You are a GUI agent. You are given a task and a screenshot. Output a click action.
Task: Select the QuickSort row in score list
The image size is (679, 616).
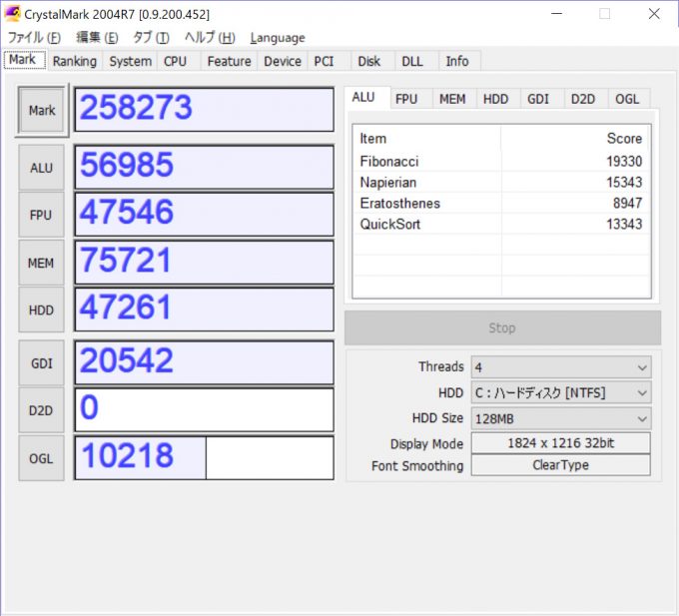[x=501, y=224]
